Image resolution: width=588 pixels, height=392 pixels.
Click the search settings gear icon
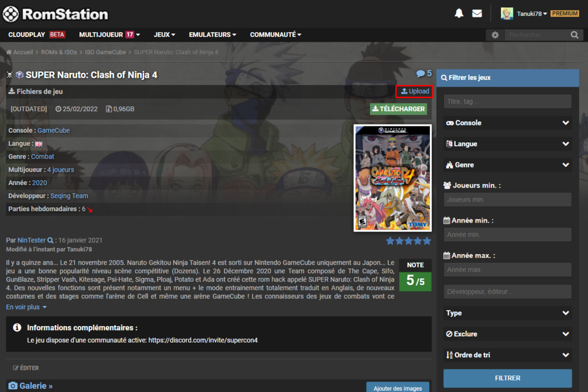pos(495,35)
